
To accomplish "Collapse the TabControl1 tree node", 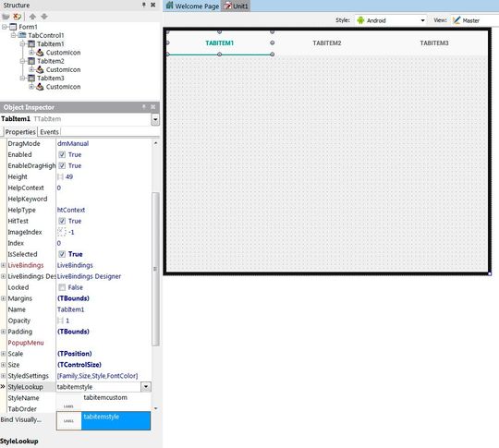I will click(x=14, y=35).
